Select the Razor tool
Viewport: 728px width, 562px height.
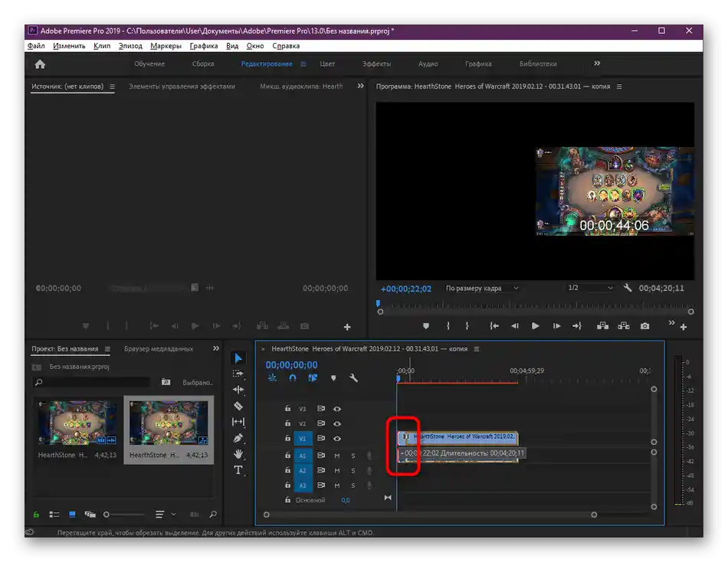click(x=238, y=406)
